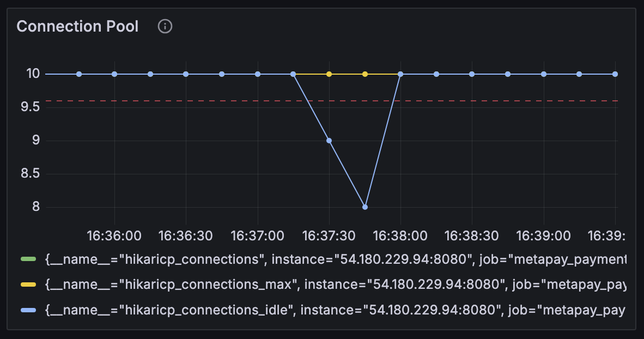
Task: Click the Connection Pool panel title
Action: [x=77, y=26]
